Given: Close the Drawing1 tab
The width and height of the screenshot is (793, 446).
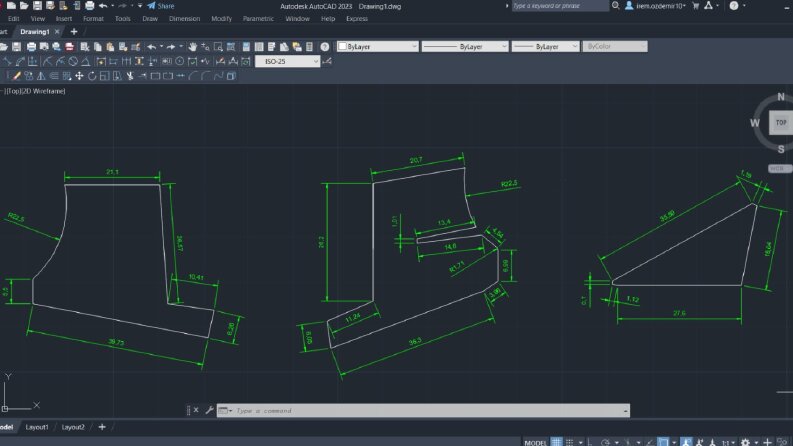Looking at the screenshot, I should click(x=57, y=31).
